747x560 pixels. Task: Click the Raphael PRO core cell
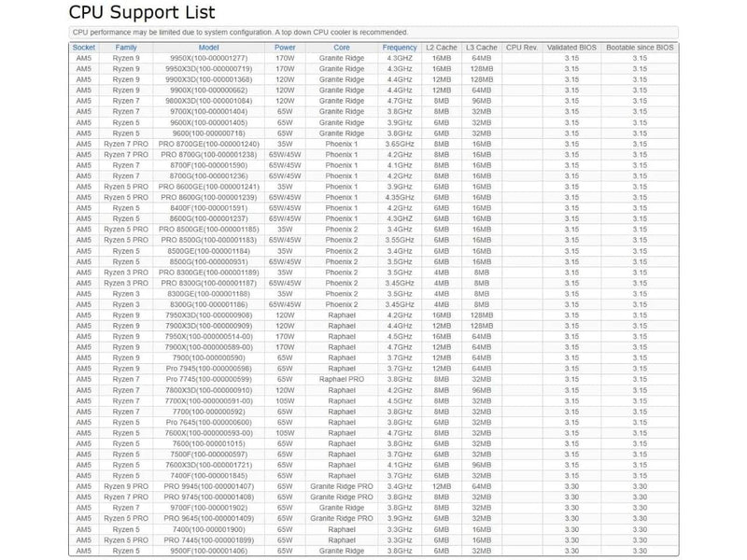[x=342, y=380]
